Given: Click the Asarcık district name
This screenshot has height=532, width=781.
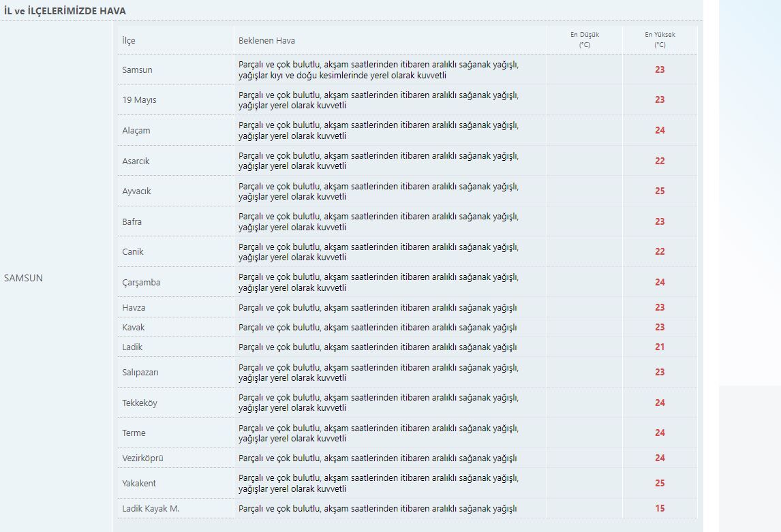Looking at the screenshot, I should 136,161.
